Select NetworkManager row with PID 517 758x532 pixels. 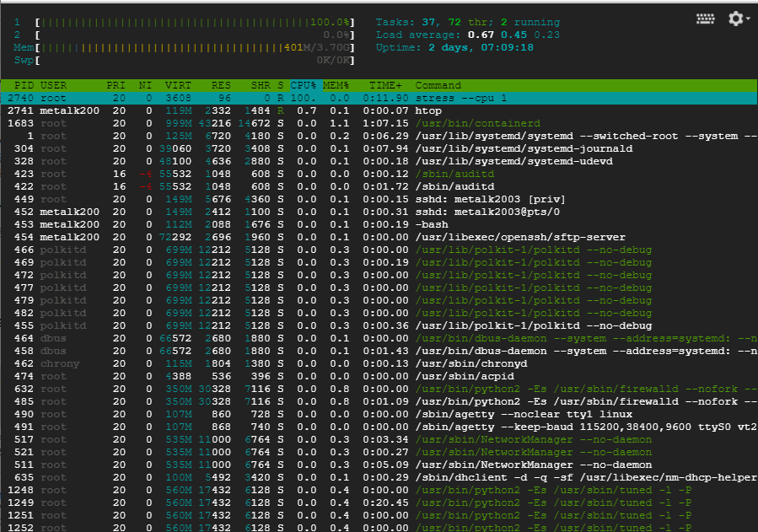(379, 440)
